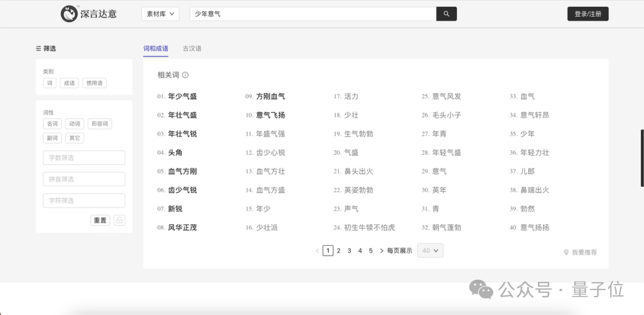Click the 深言达意 logo icon

point(69,14)
